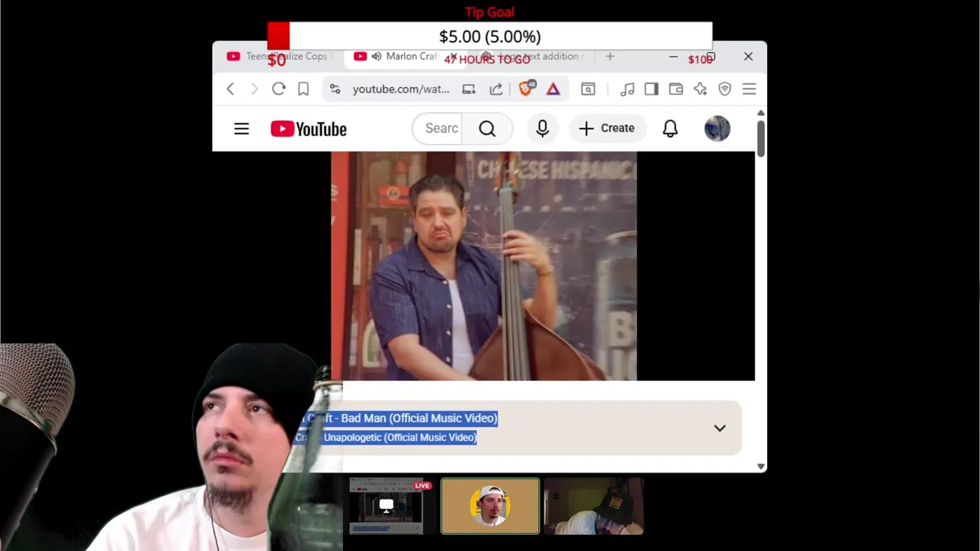Go back with browser back arrow

click(230, 90)
